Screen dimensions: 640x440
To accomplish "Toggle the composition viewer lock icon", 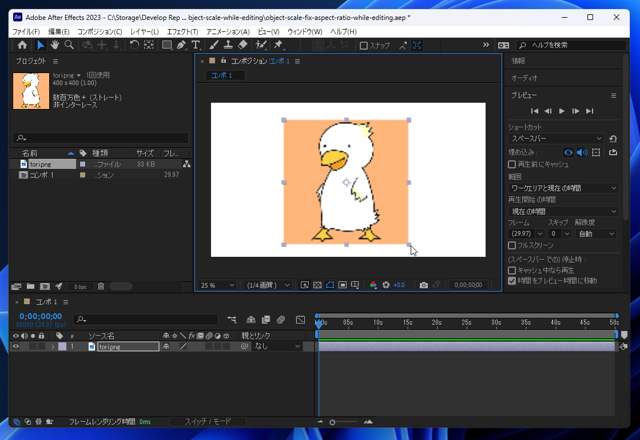I will (x=223, y=61).
